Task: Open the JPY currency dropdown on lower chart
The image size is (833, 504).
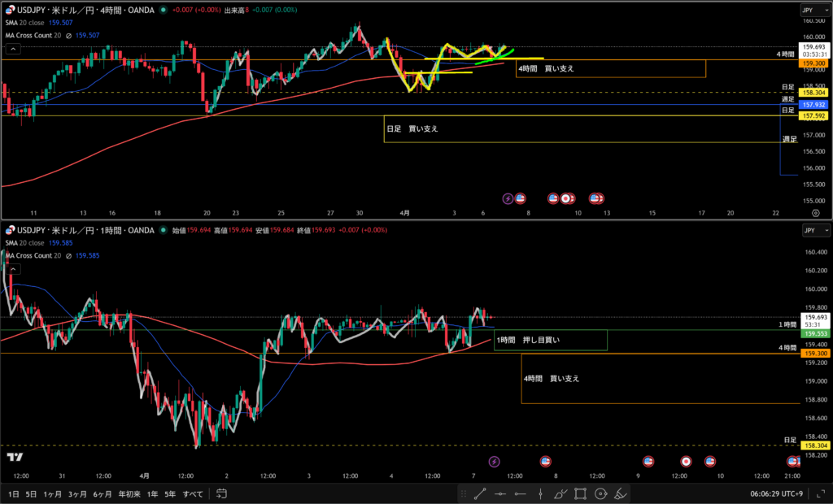Action: pyautogui.click(x=809, y=231)
